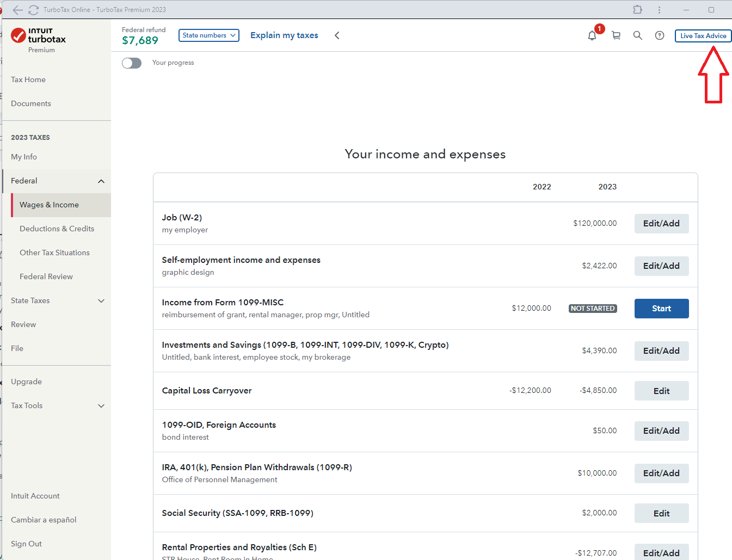Open Documents in the sidebar
Image resolution: width=732 pixels, height=560 pixels.
[31, 103]
